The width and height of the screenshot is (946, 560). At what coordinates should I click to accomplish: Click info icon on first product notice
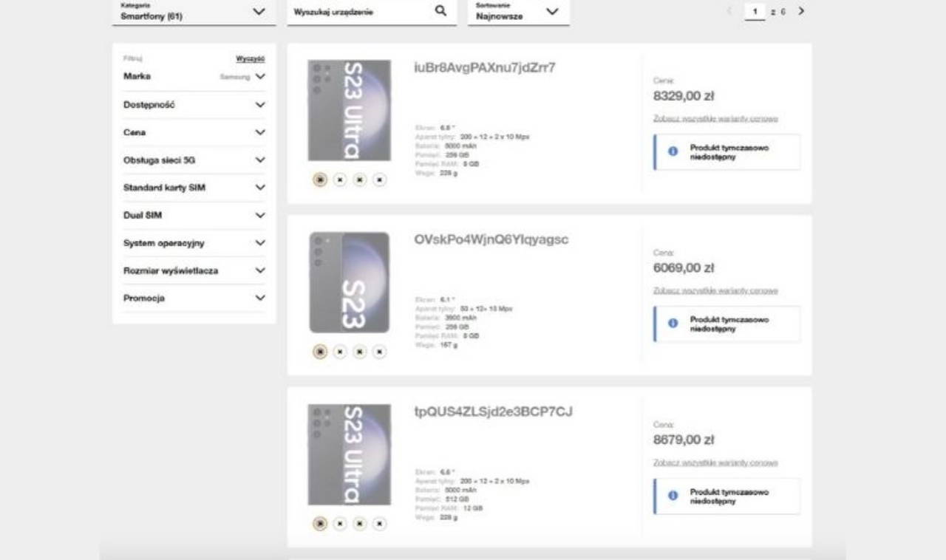pyautogui.click(x=673, y=151)
